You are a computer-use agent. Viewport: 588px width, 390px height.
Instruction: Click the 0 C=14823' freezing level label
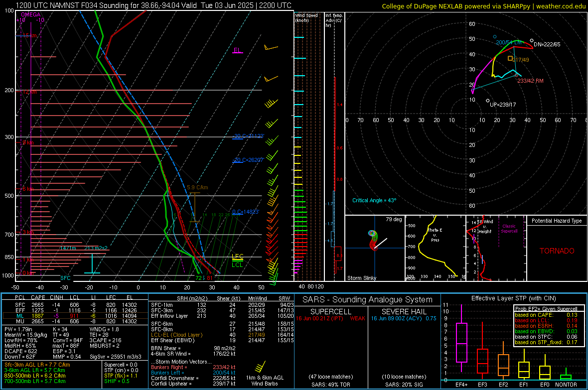(246, 212)
